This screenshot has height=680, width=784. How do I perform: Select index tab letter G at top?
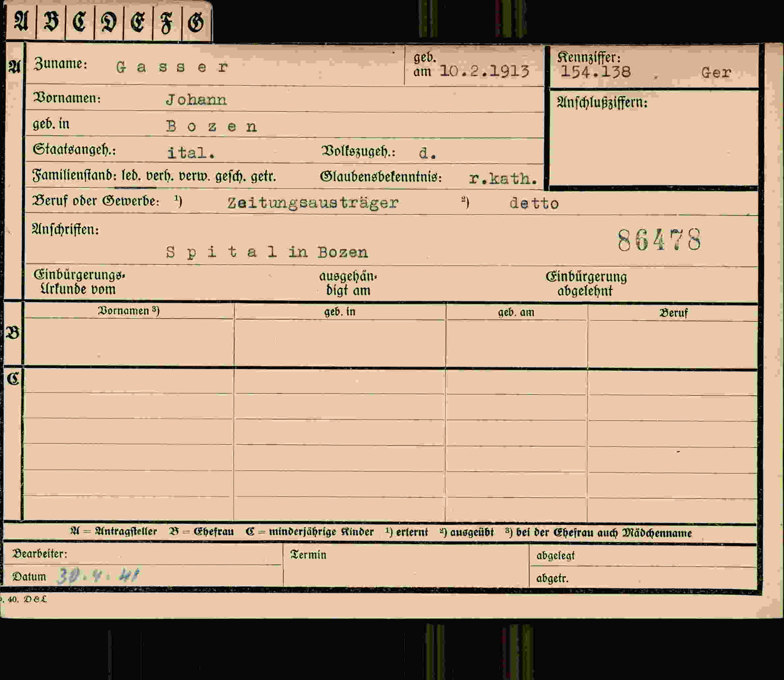(196, 22)
